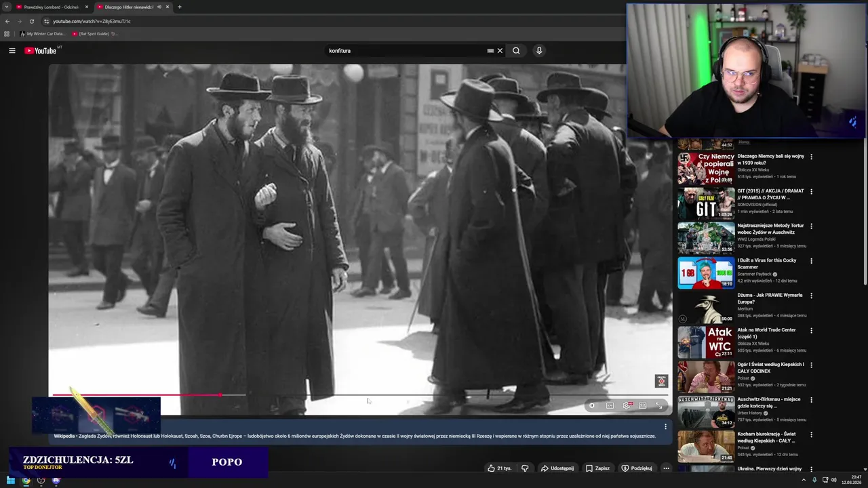Expand the browser tab search dropdown
The width and height of the screenshot is (868, 488).
pyautogui.click(x=6, y=7)
